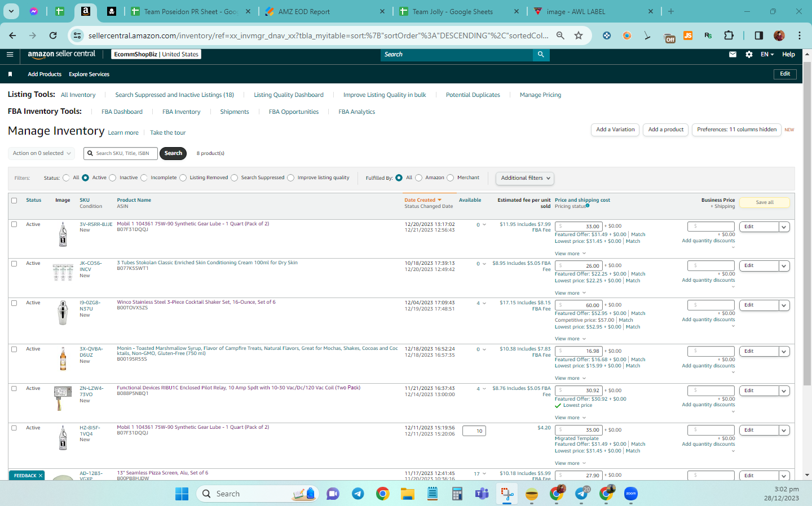Click the price field showing 60.00
The image size is (812, 506).
pos(579,305)
